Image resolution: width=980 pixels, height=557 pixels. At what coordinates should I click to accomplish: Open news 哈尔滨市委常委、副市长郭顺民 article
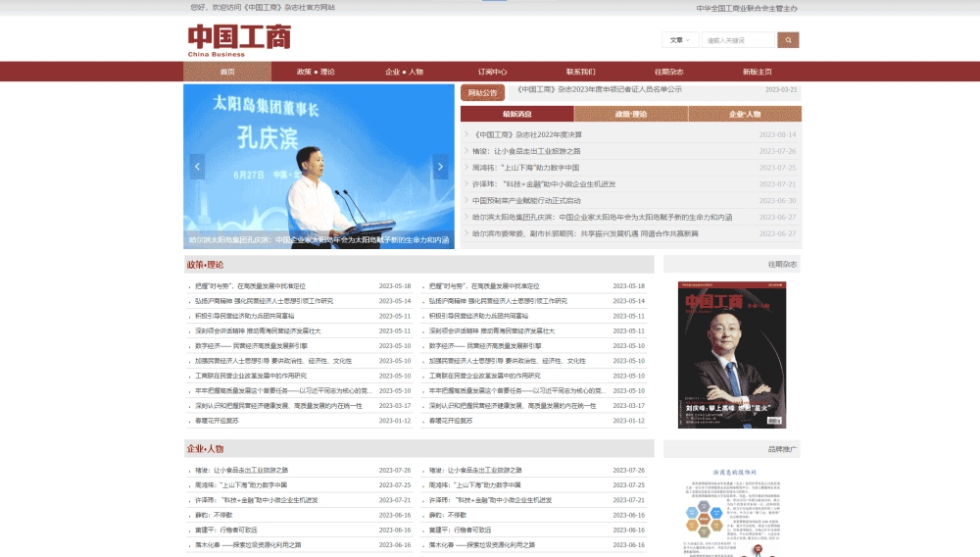pos(585,233)
